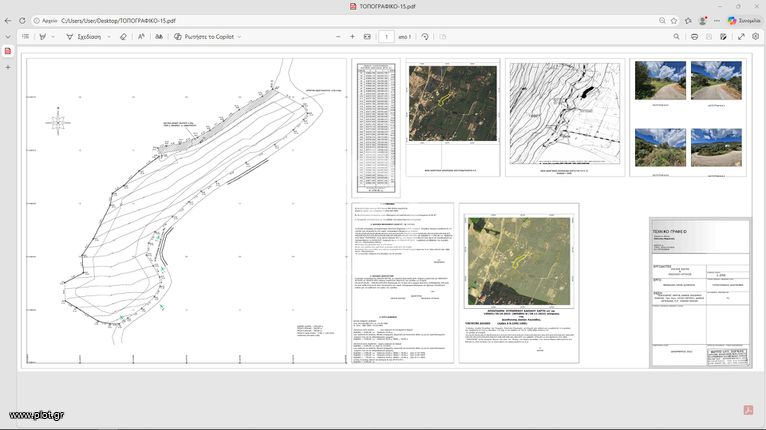
Task: Click the compass rose on the plan
Action: click(58, 122)
